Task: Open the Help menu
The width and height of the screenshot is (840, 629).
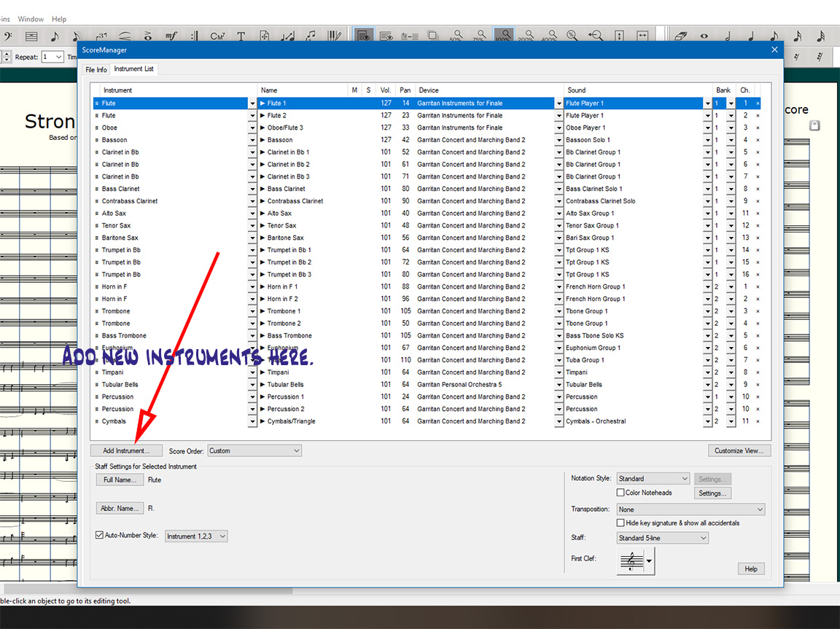Action: click(x=59, y=19)
